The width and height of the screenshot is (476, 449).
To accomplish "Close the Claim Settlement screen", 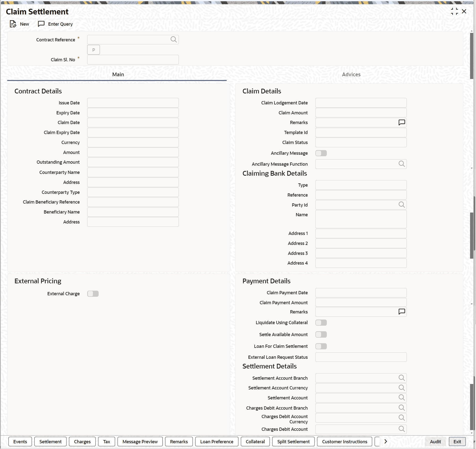I will click(464, 11).
